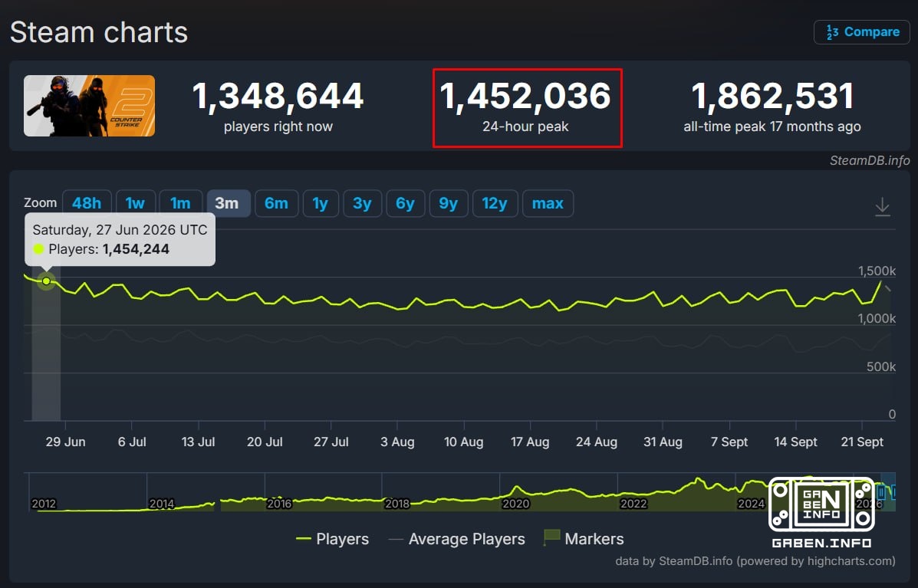Click the 1,500k y-axis label
The image size is (918, 588).
click(x=877, y=271)
